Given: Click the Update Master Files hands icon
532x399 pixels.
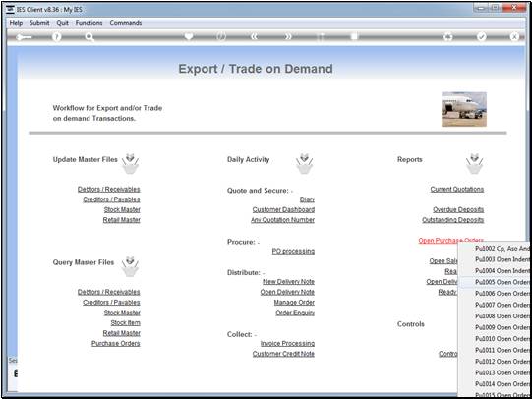Looking at the screenshot, I should pos(130,164).
